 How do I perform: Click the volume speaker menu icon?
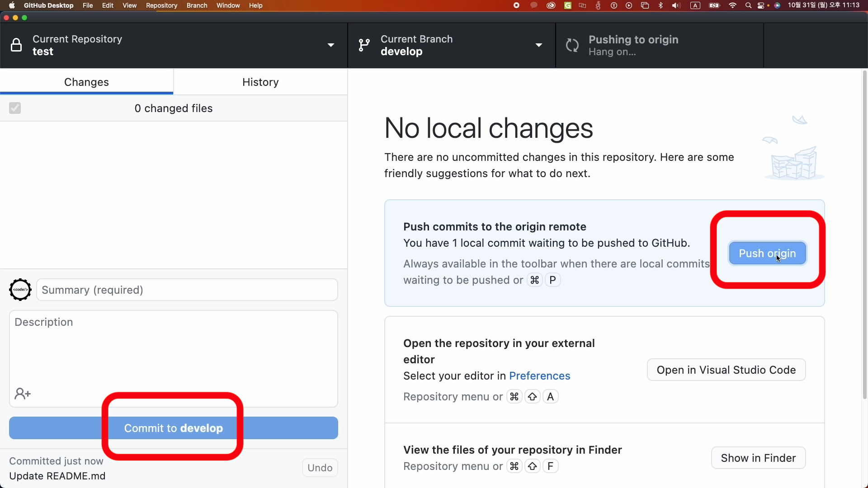(x=676, y=5)
